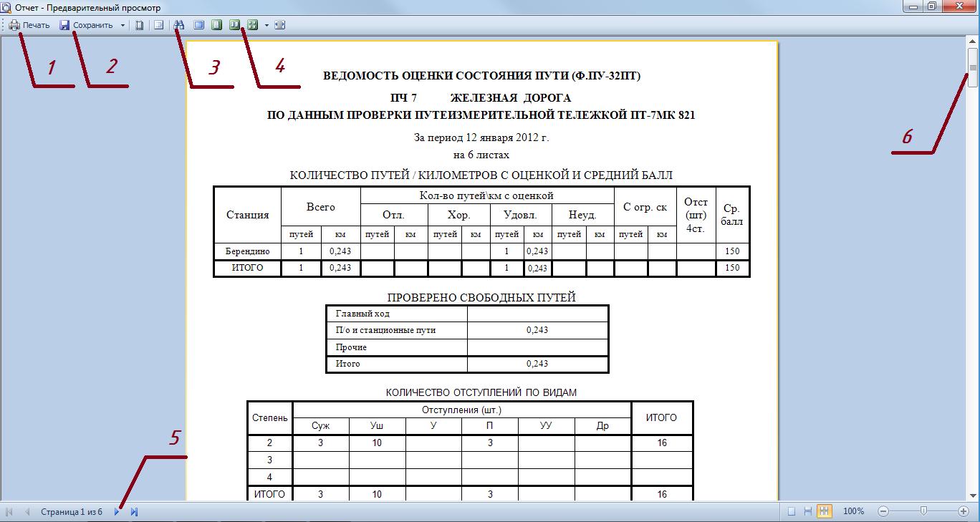
Task: Select the two-page green view icon
Action: click(x=234, y=25)
